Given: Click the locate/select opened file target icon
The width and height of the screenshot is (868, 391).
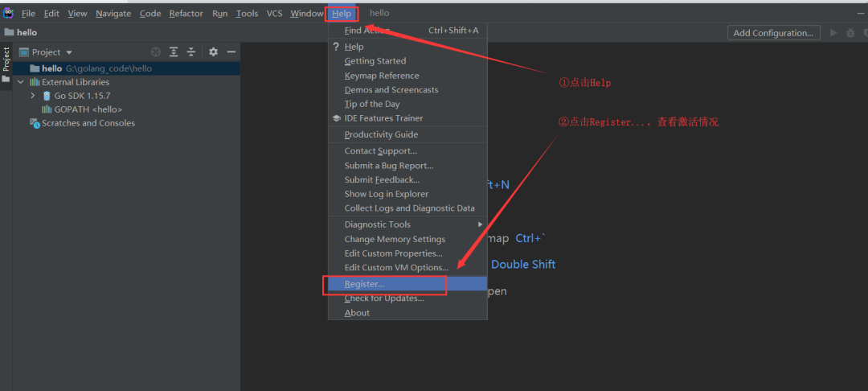Looking at the screenshot, I should (x=156, y=51).
